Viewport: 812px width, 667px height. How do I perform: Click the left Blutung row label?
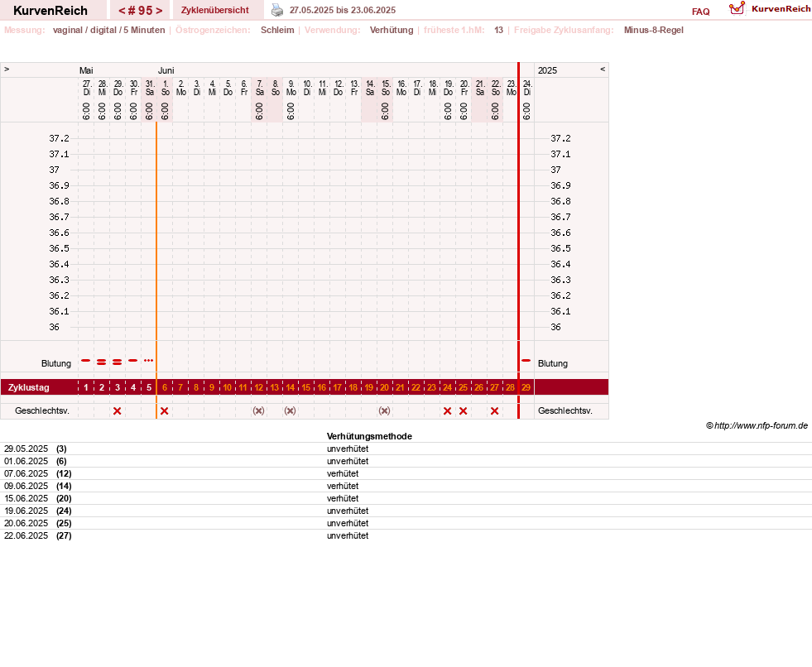pos(56,363)
